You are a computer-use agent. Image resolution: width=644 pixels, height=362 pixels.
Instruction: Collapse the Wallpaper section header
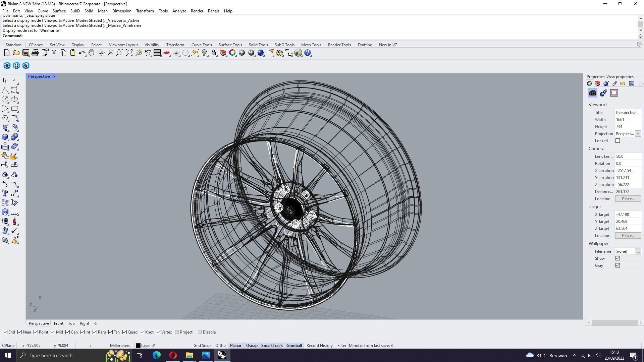(x=598, y=243)
